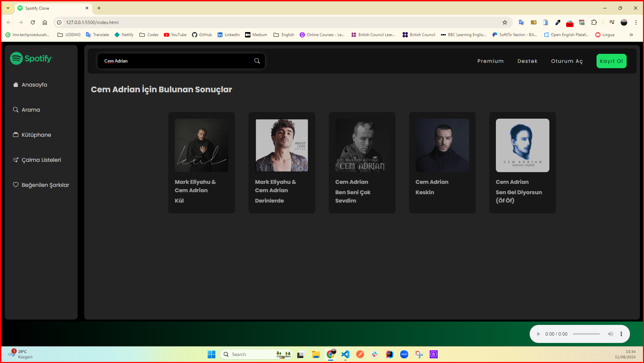Viewport: 644px width, 363px height.
Task: Click the audio player progress slider
Action: [x=586, y=334]
